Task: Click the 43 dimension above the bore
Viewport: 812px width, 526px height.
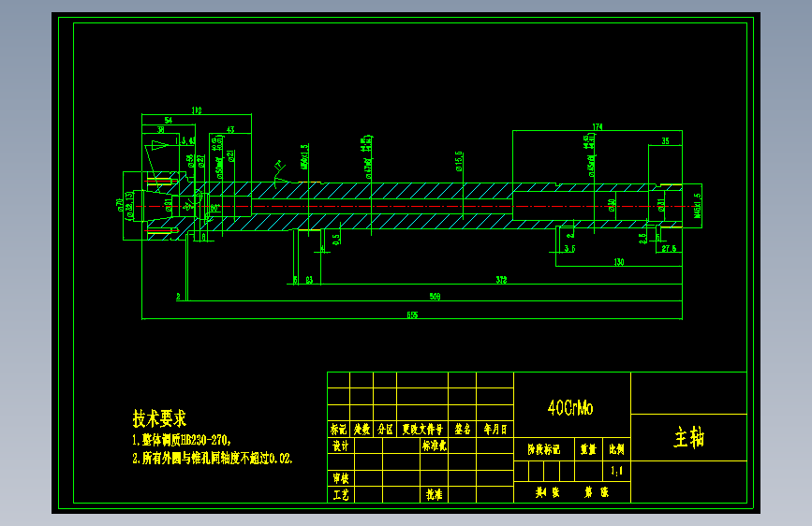Action: 230,129
